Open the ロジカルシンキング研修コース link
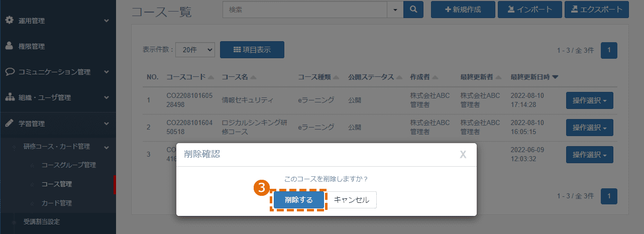 point(254,127)
